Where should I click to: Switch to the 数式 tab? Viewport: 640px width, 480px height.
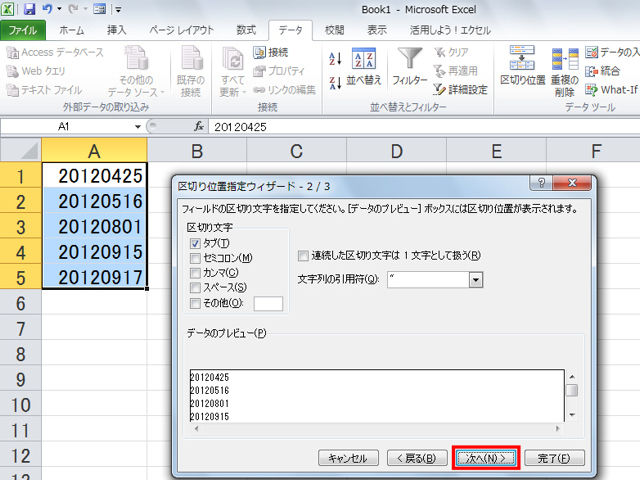point(246,30)
